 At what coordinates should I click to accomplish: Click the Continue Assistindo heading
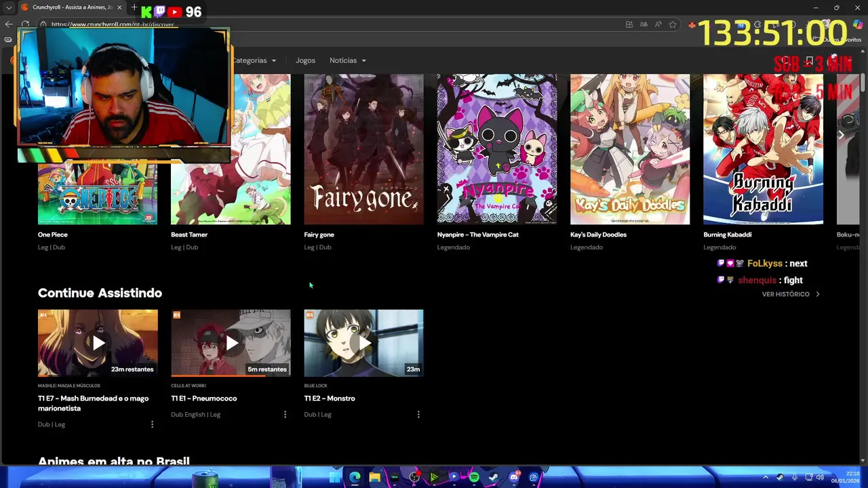100,293
